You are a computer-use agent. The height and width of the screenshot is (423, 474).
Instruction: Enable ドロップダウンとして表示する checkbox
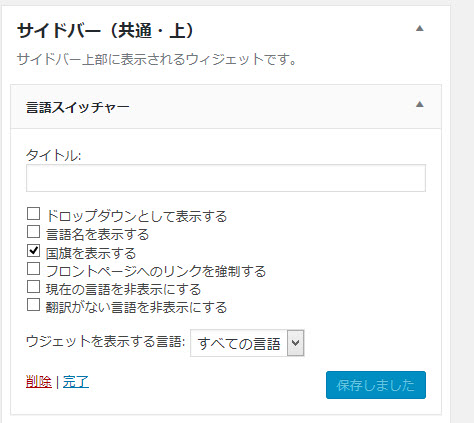click(x=33, y=214)
